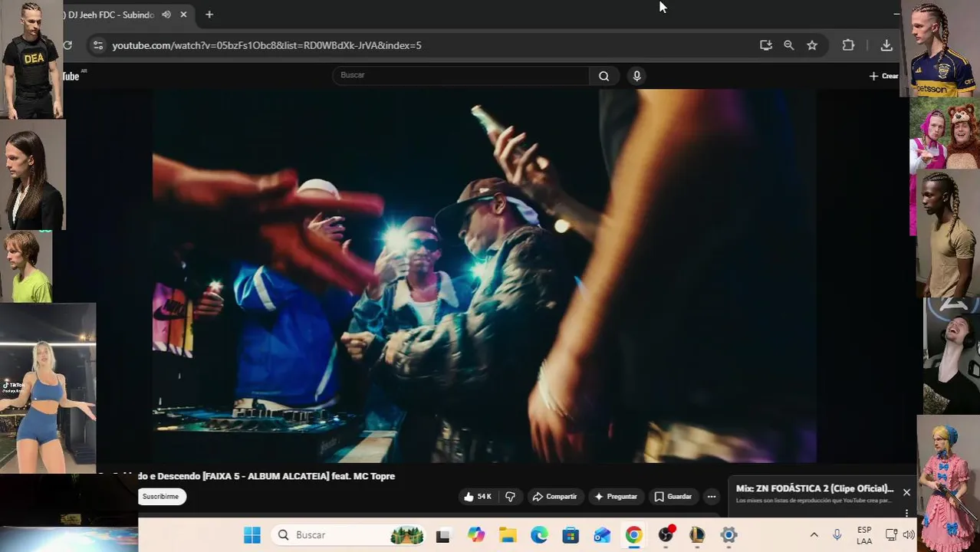Open Microsoft Store from the taskbar
980x552 pixels.
tap(571, 535)
